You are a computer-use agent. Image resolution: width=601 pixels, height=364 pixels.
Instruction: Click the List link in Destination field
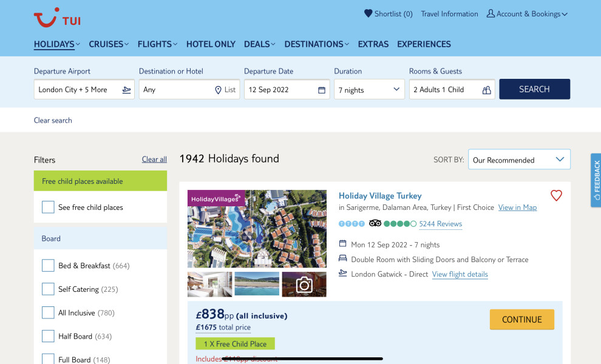pyautogui.click(x=230, y=90)
